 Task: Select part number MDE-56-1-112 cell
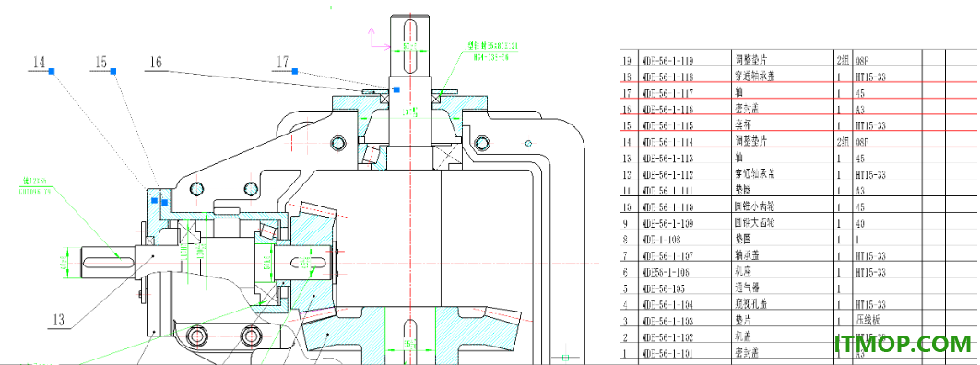click(x=667, y=174)
